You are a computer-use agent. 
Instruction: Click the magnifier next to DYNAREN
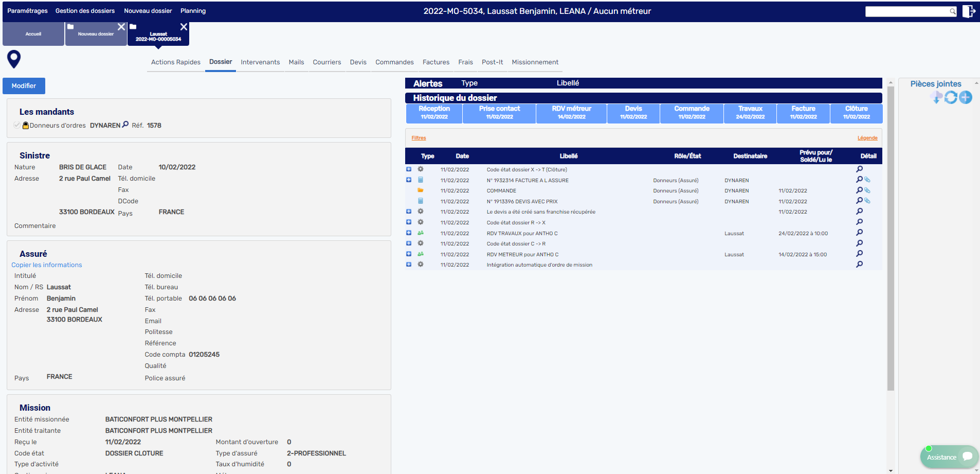pyautogui.click(x=125, y=125)
